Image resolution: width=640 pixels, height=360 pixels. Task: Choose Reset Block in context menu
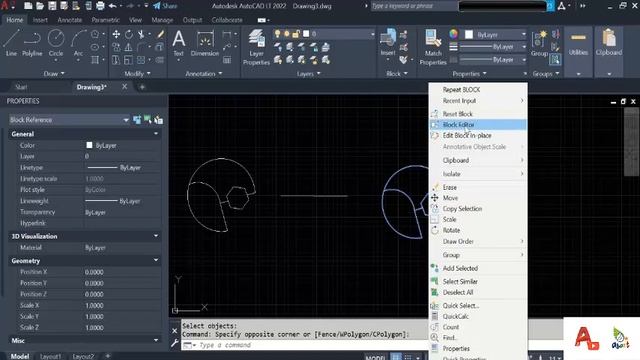(x=478, y=114)
